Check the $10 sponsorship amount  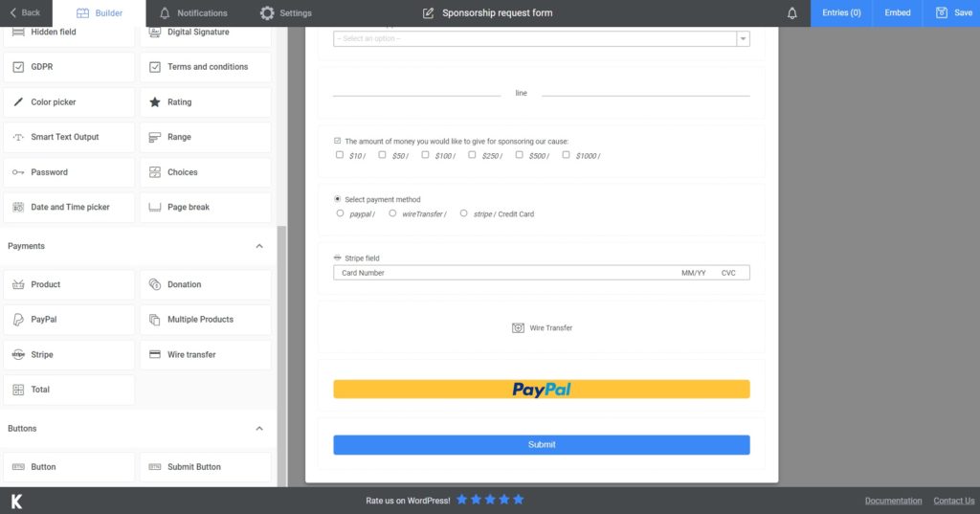pyautogui.click(x=340, y=154)
